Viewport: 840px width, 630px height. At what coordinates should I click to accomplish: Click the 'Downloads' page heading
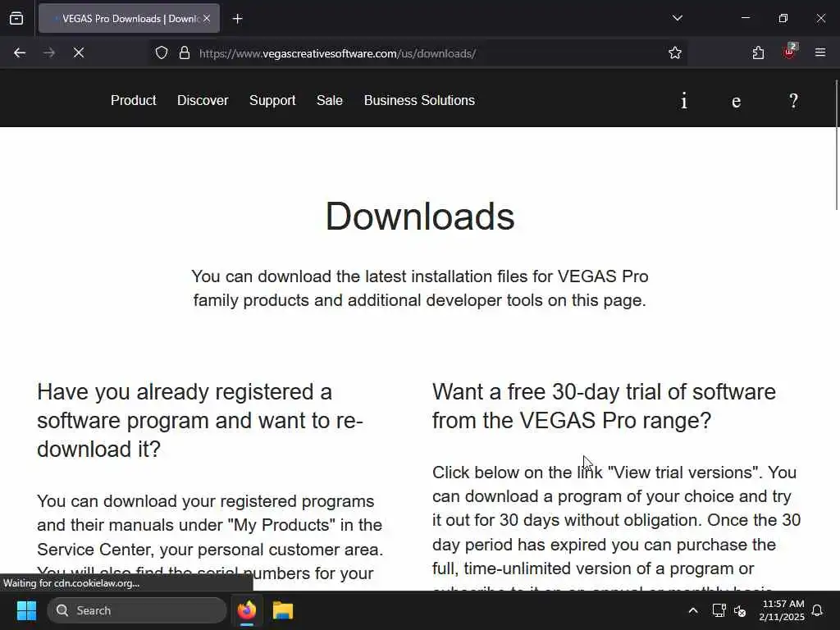point(420,217)
